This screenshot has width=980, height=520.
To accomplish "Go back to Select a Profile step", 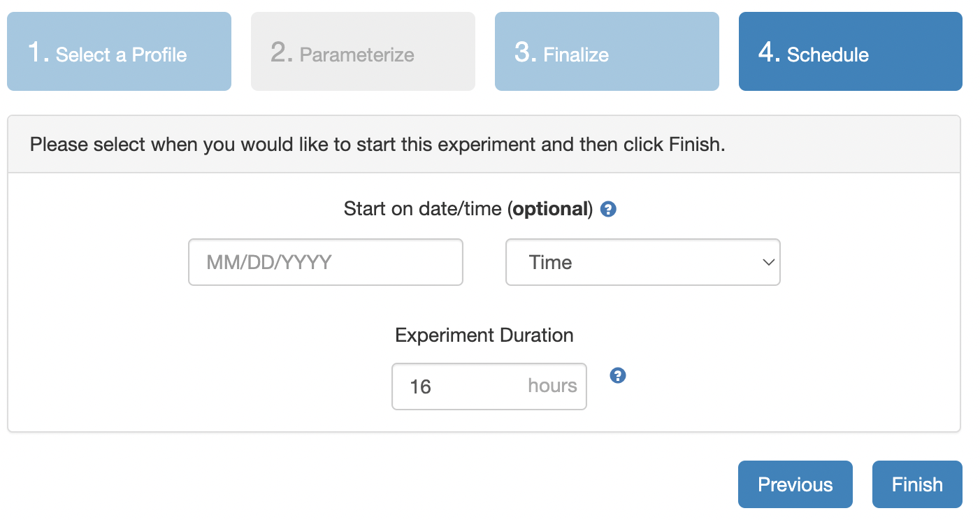I will (119, 52).
